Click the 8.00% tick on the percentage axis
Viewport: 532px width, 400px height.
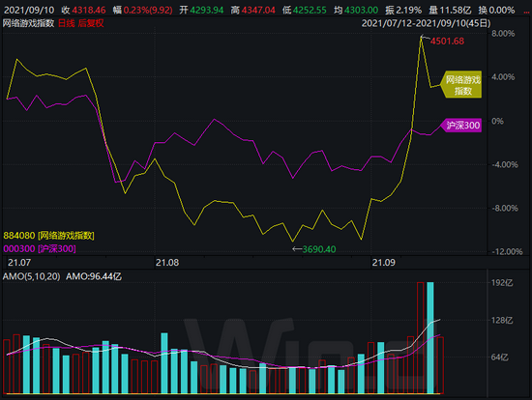(503, 34)
